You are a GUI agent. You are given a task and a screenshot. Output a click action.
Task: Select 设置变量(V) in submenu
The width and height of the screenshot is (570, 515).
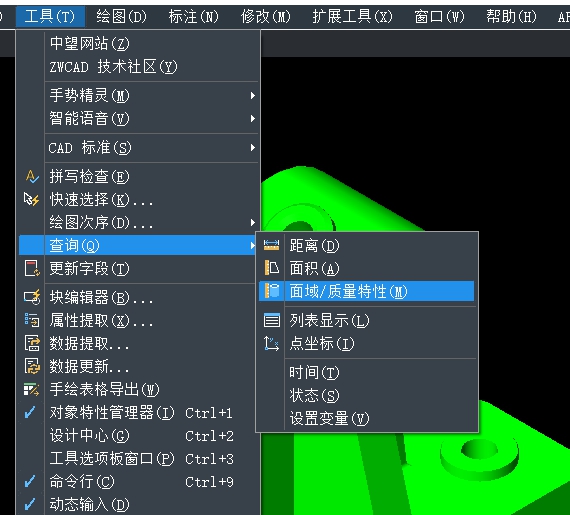coord(367,418)
